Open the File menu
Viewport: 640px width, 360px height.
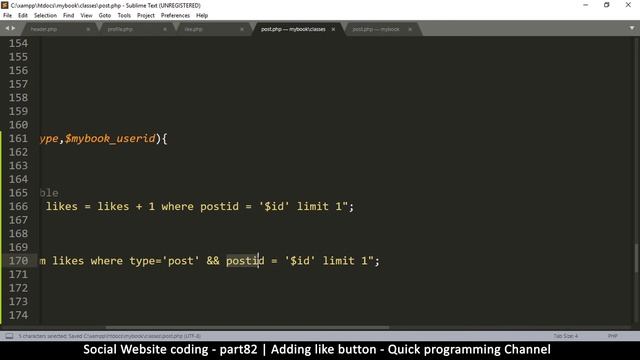pyautogui.click(x=7, y=16)
